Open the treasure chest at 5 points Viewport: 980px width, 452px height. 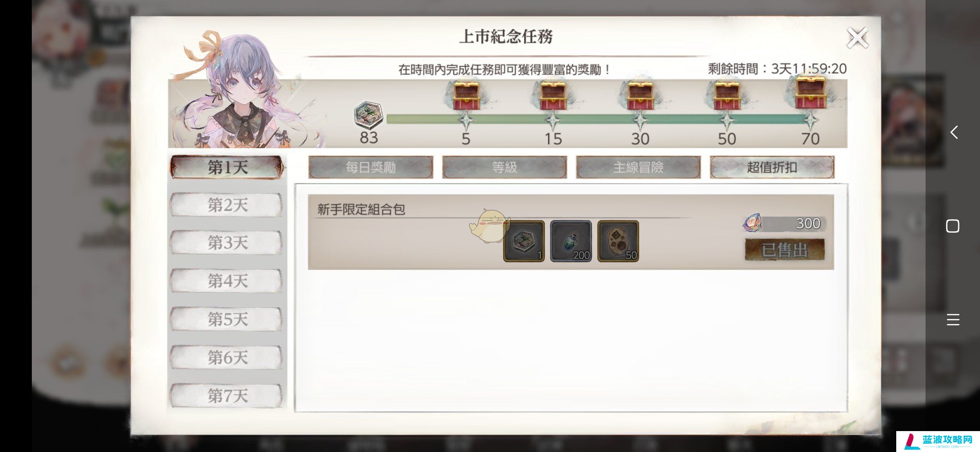pos(466,95)
